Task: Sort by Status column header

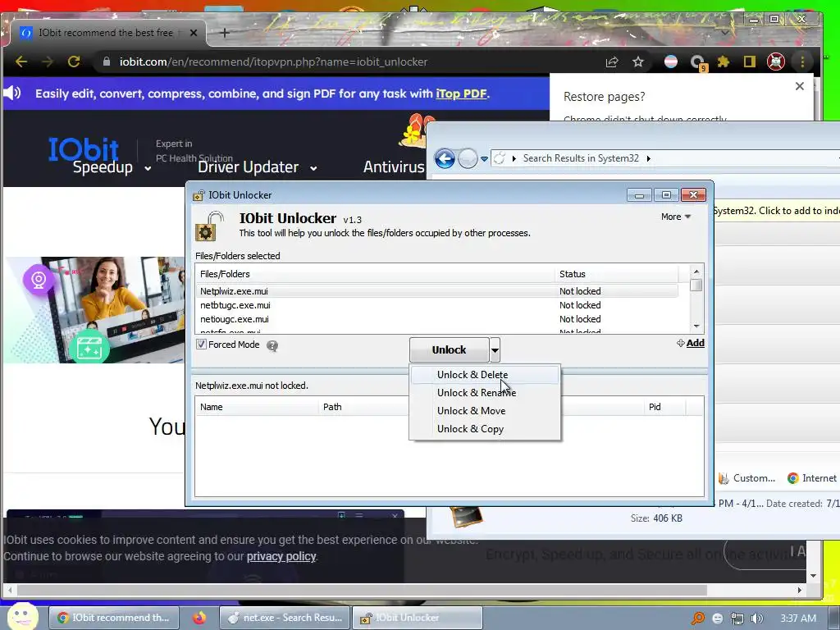Action: click(x=616, y=274)
